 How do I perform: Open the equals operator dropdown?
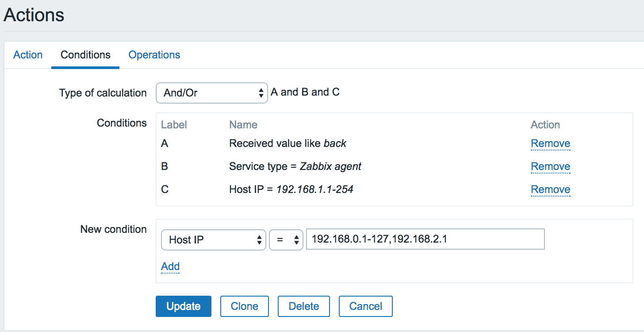click(286, 240)
